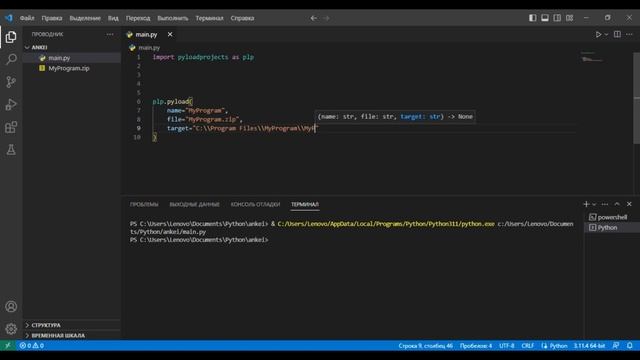Open the Правка menu

point(52,18)
